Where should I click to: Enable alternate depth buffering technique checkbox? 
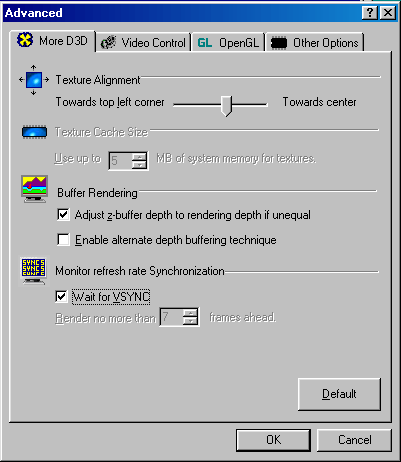63,239
